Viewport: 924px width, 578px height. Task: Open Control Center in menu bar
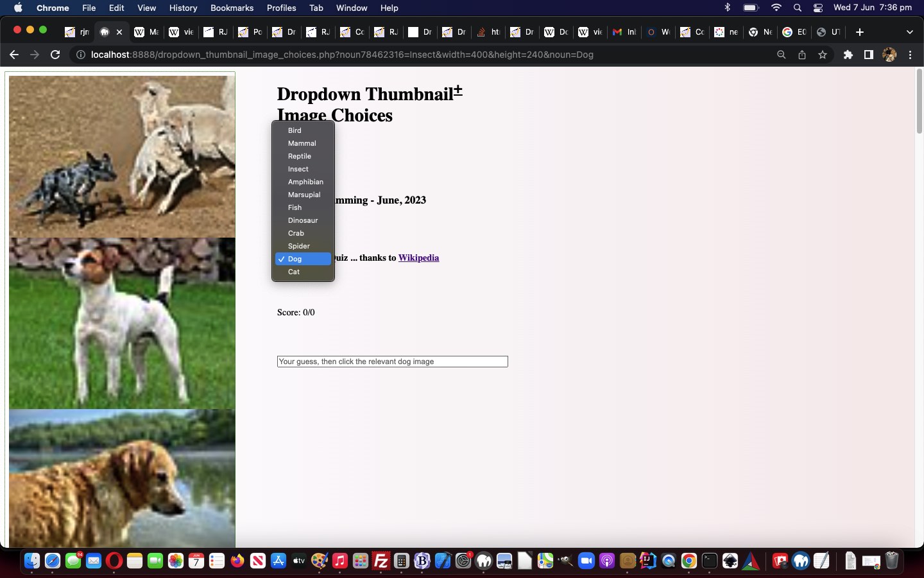click(x=818, y=8)
